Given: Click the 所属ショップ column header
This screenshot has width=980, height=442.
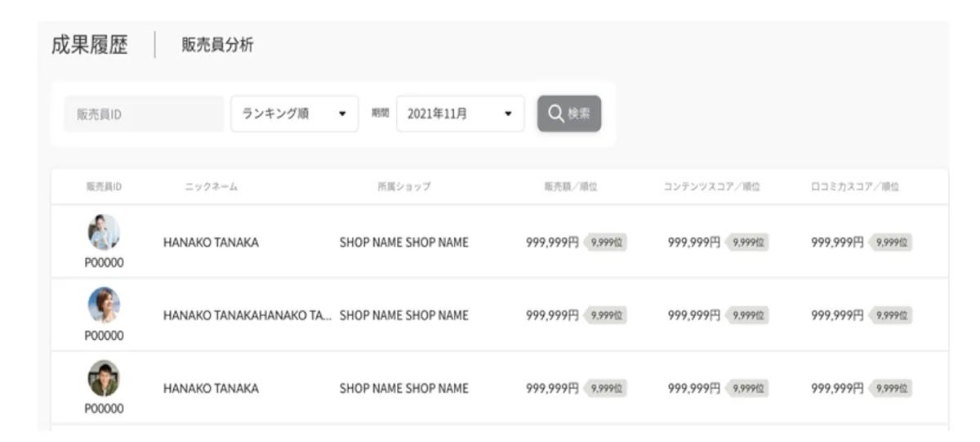Looking at the screenshot, I should coord(404,187).
